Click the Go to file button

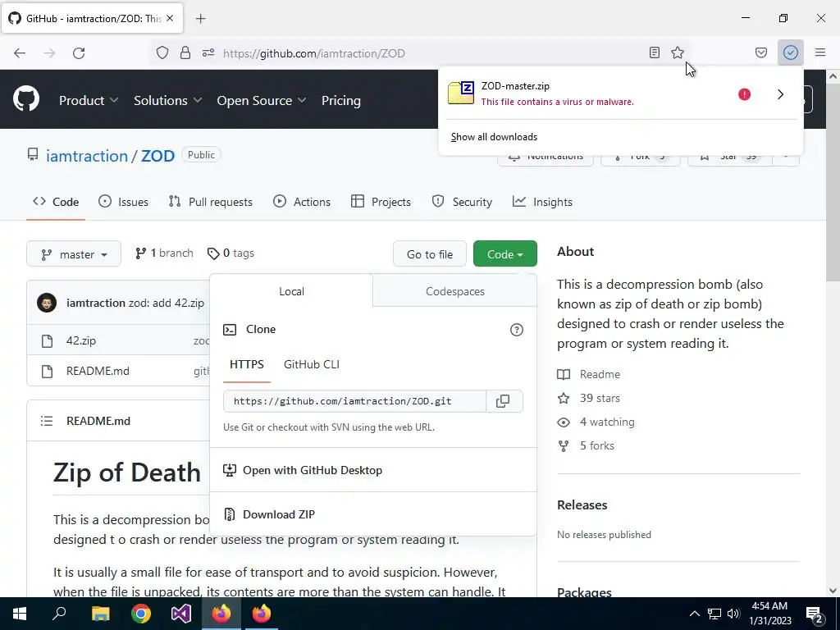(430, 254)
